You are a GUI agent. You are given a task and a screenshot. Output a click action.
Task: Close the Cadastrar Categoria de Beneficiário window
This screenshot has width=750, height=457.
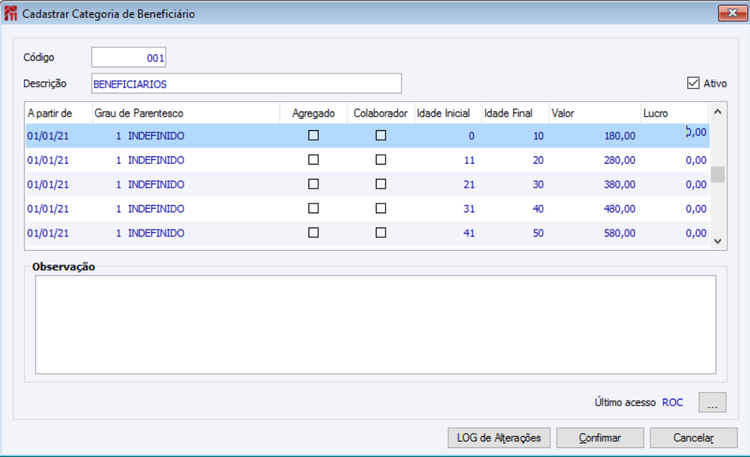pos(731,14)
